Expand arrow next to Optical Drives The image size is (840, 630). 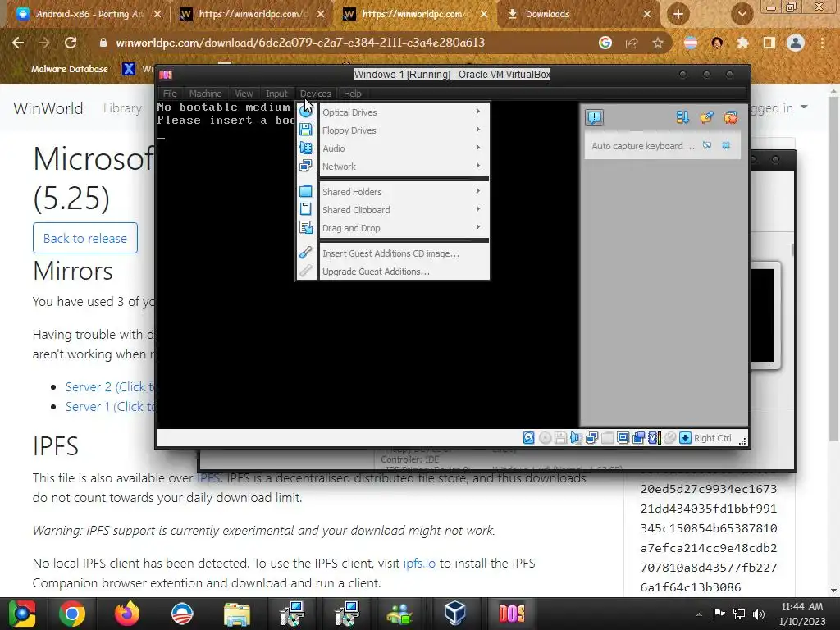pyautogui.click(x=478, y=112)
